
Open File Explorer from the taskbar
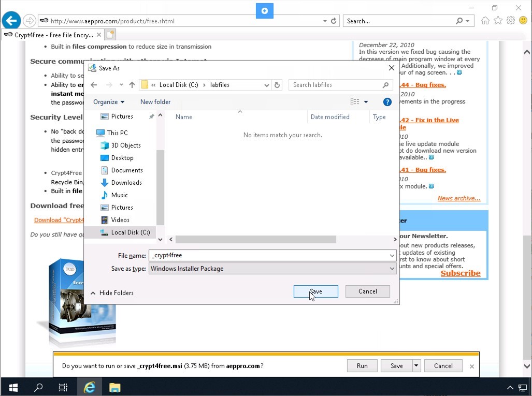tap(114, 387)
